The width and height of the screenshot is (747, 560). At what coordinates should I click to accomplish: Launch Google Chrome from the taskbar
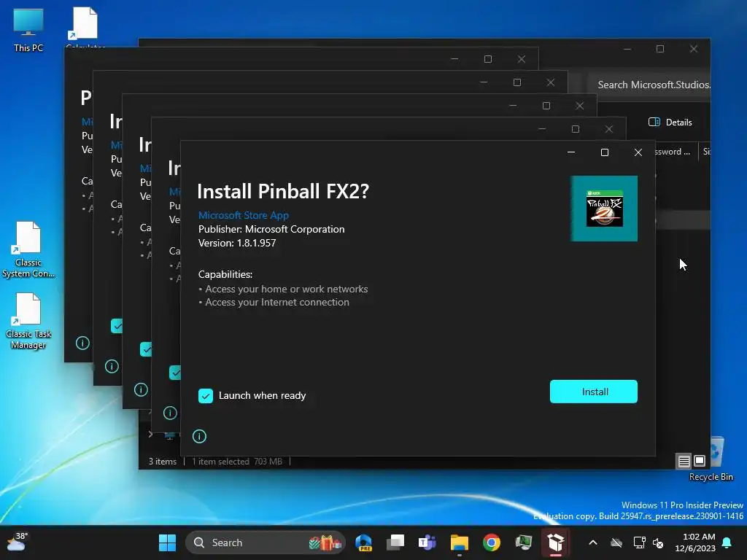tap(491, 542)
